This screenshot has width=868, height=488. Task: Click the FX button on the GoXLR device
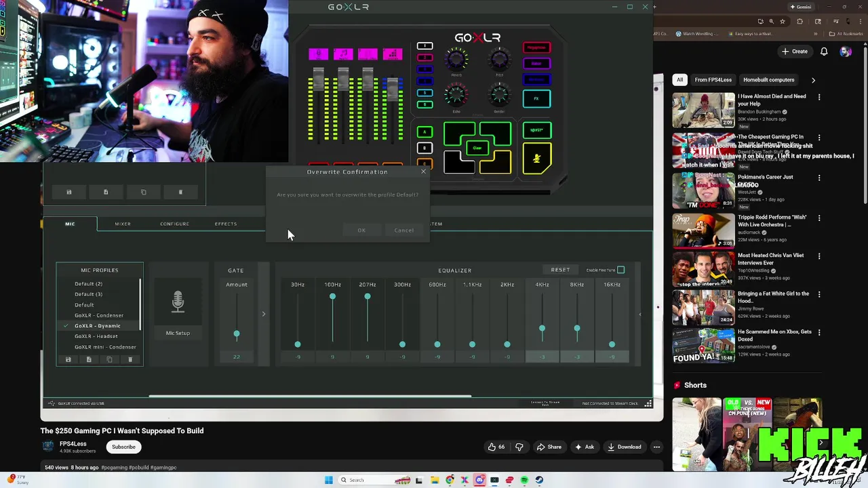536,99
